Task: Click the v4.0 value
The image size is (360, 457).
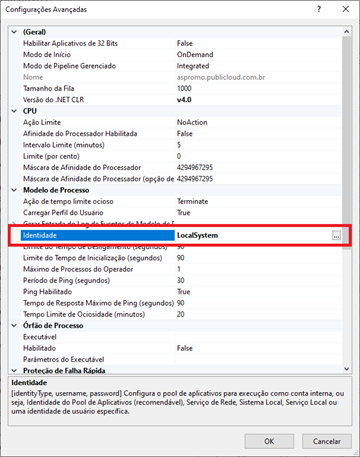Action: coord(184,100)
